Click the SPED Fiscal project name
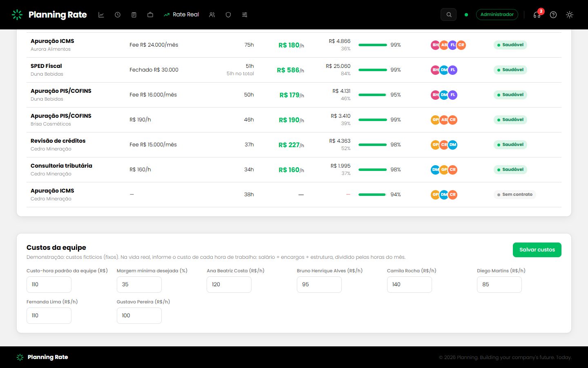588x368 pixels. (x=46, y=66)
